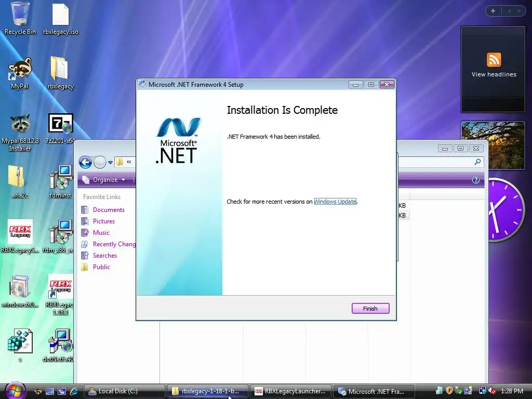Select the fdminst desktop icon

pyautogui.click(x=60, y=182)
